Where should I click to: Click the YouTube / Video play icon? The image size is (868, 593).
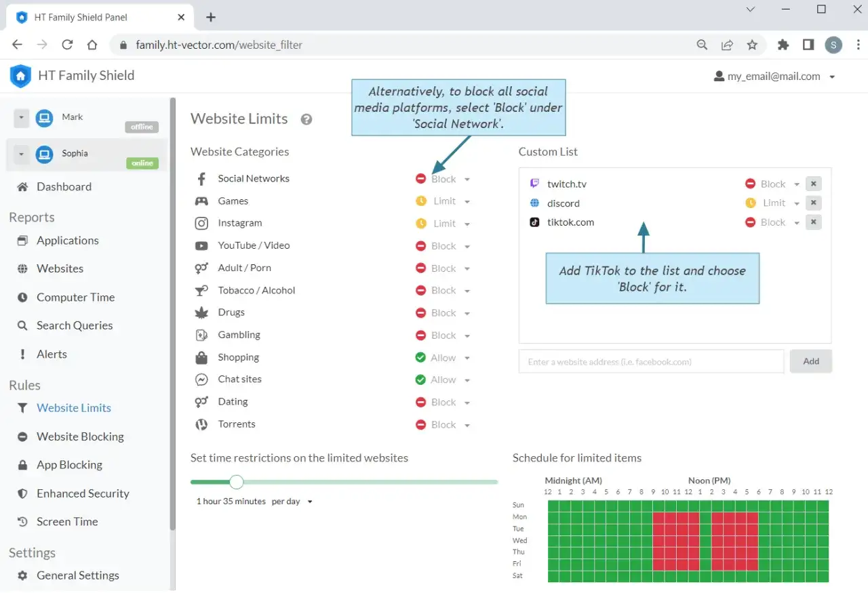201,245
